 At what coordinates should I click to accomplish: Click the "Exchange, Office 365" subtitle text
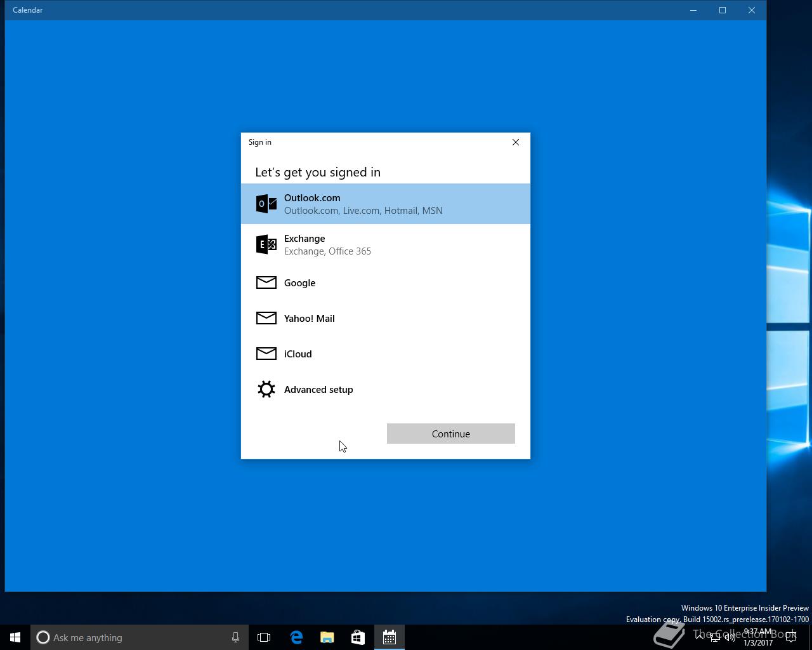[327, 251]
